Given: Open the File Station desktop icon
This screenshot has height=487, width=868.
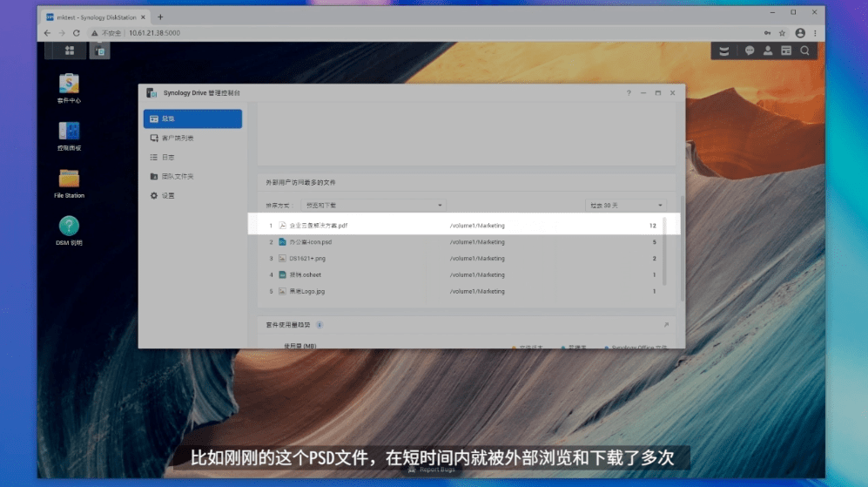Looking at the screenshot, I should coord(69,183).
